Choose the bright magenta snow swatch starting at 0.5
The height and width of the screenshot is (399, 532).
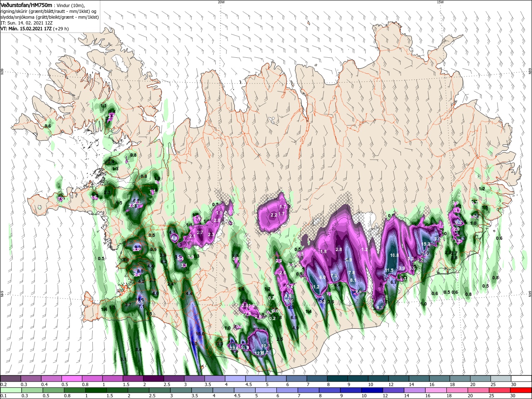click(x=72, y=379)
